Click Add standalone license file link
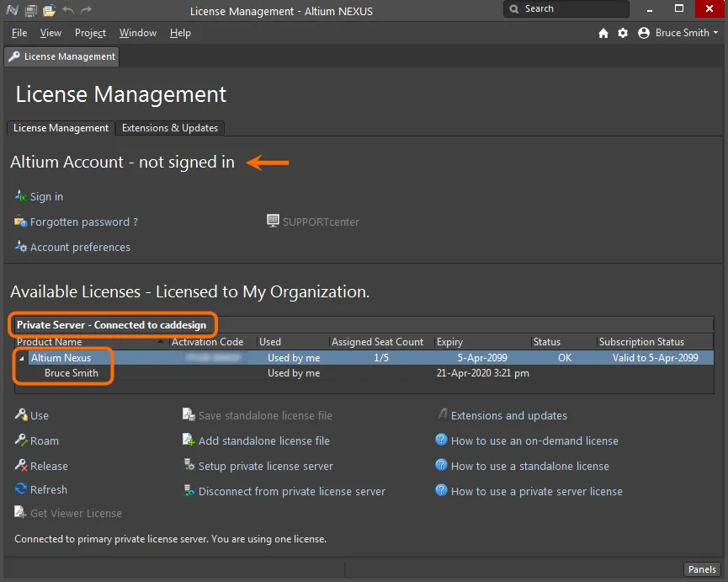The image size is (728, 582). 264,441
